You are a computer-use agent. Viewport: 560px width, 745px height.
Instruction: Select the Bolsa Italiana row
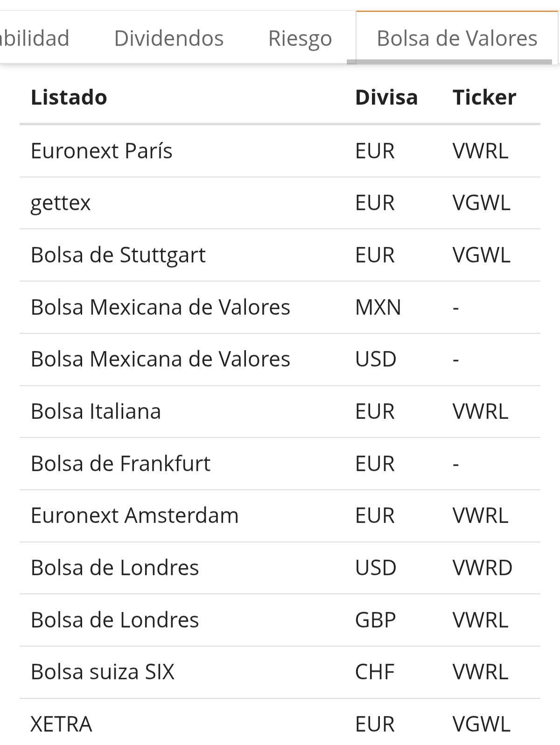coord(280,412)
